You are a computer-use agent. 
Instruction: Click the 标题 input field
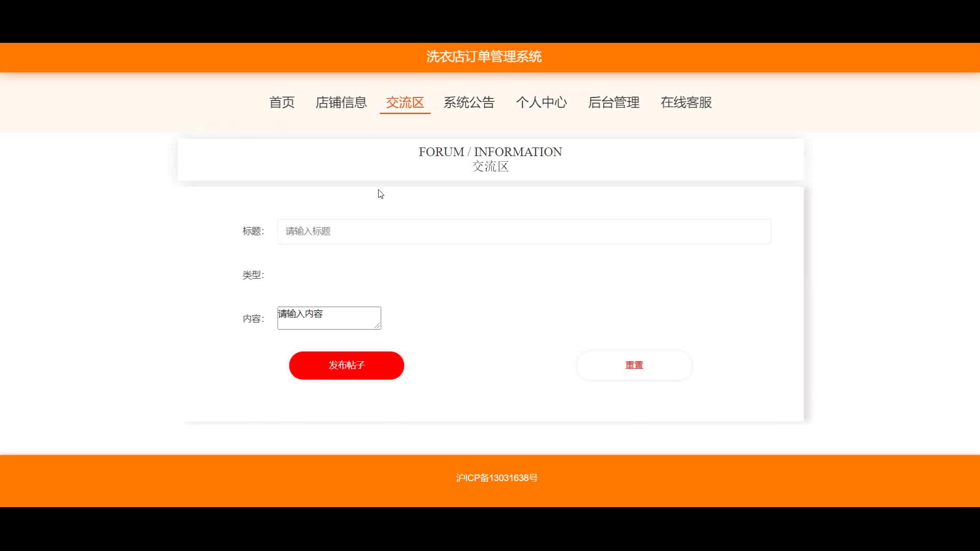(524, 232)
